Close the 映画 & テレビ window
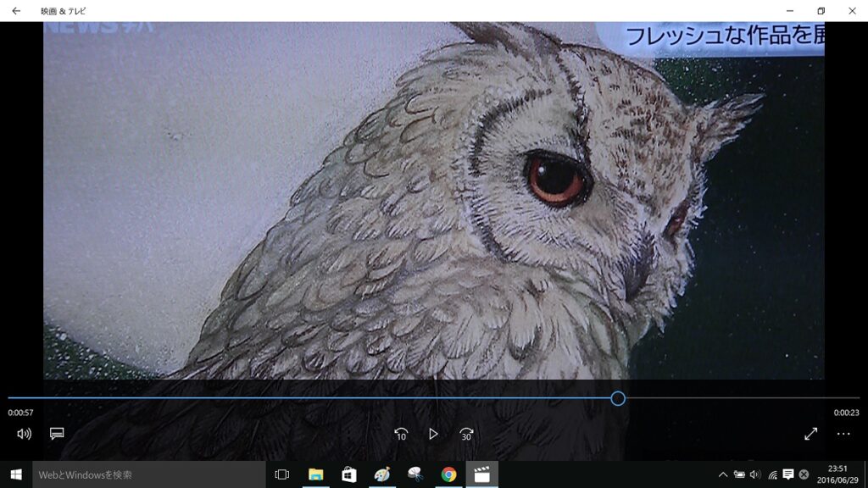 tap(852, 10)
